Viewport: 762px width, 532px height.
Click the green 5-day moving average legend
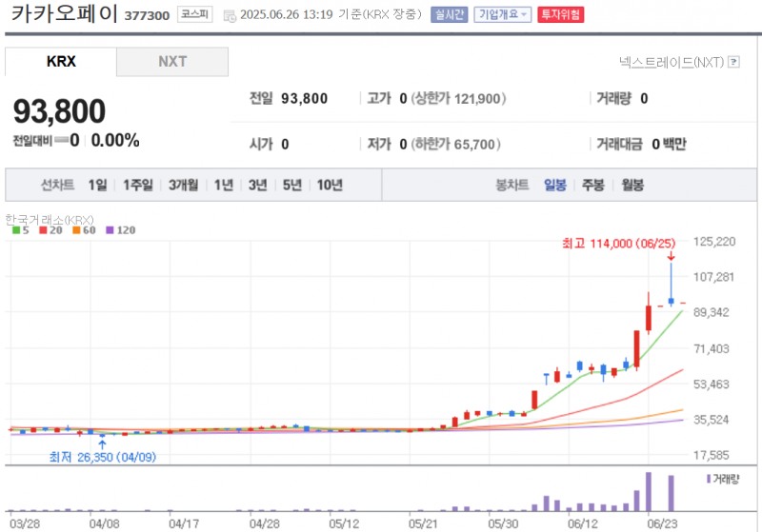tap(20, 230)
